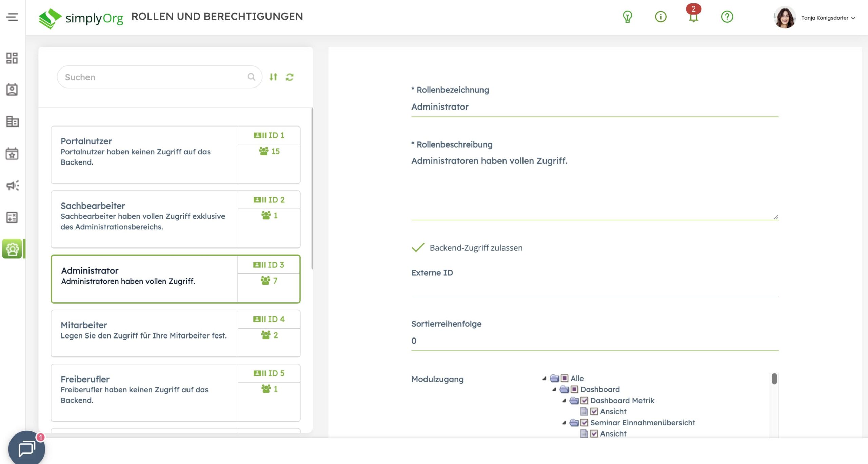The width and height of the screenshot is (868, 464).
Task: Toggle Backend-Zugriff zulassen checkmark
Action: (x=418, y=248)
